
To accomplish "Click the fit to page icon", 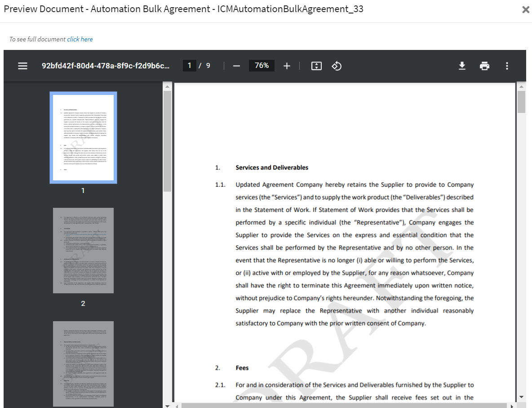I will tap(316, 66).
